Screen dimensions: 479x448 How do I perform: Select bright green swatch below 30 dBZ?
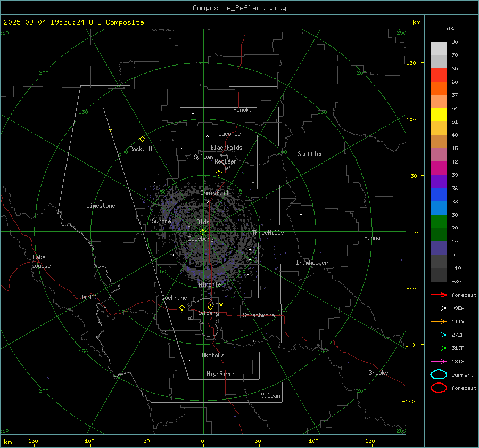tap(439, 222)
